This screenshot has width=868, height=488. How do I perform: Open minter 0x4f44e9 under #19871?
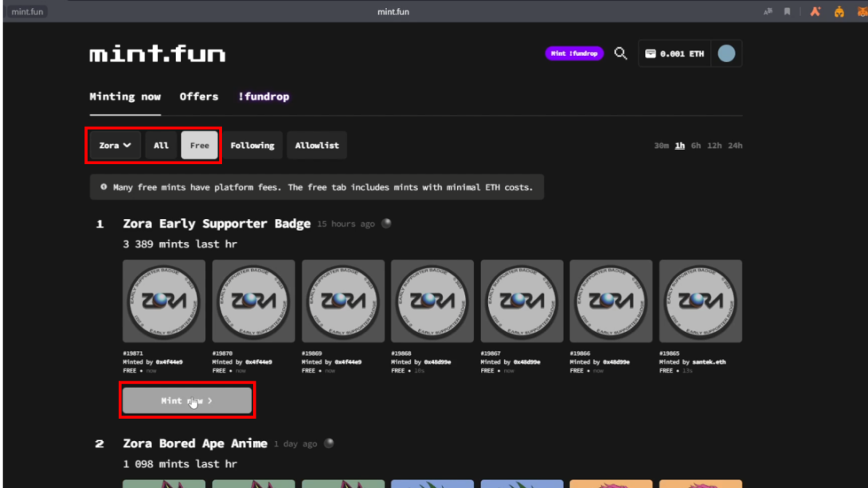(169, 362)
